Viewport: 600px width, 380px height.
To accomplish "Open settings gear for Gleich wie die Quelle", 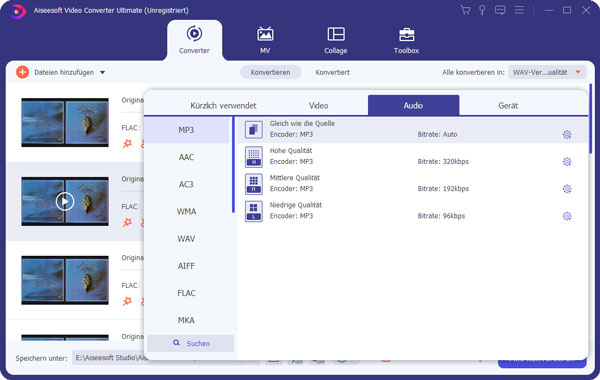I will tap(567, 134).
